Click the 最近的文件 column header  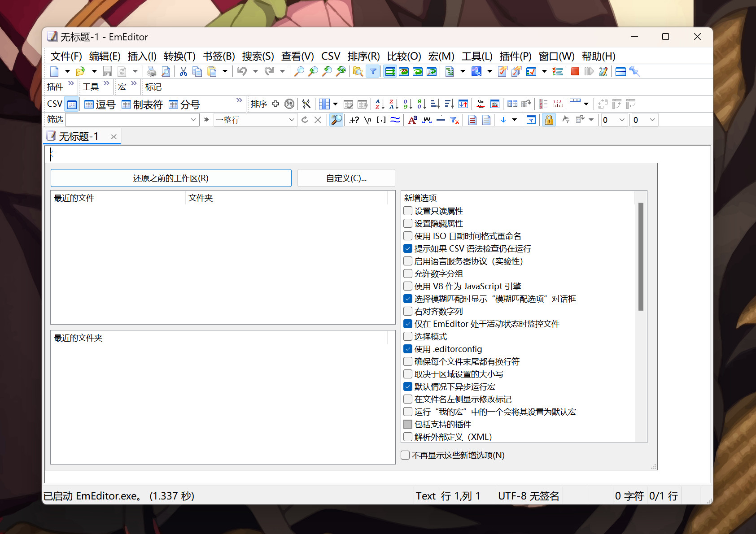click(118, 198)
